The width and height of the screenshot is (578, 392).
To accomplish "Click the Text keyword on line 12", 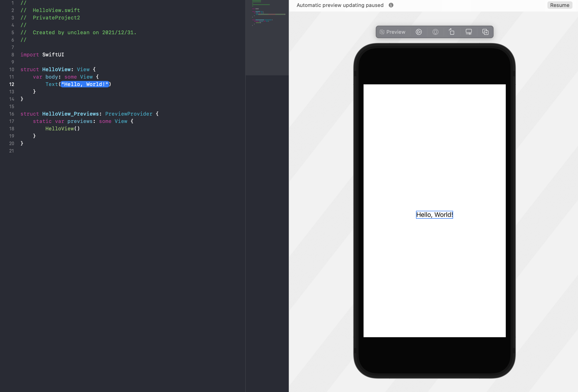I will [52, 84].
